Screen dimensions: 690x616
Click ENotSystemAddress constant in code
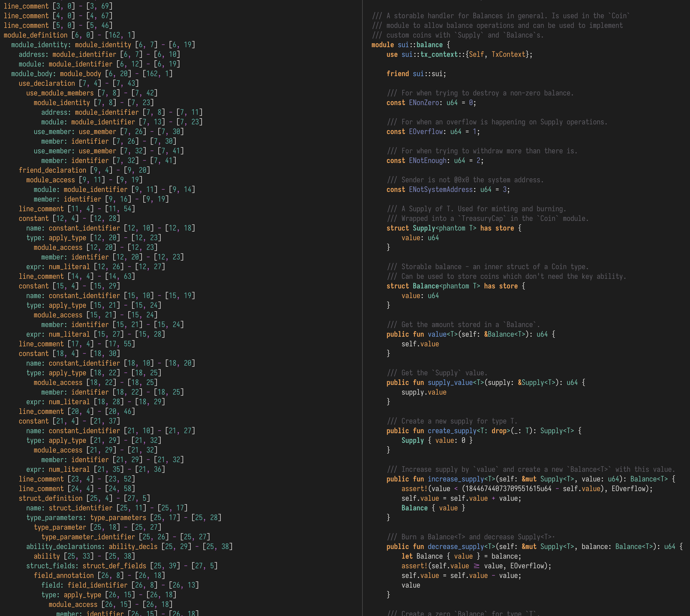(x=441, y=190)
